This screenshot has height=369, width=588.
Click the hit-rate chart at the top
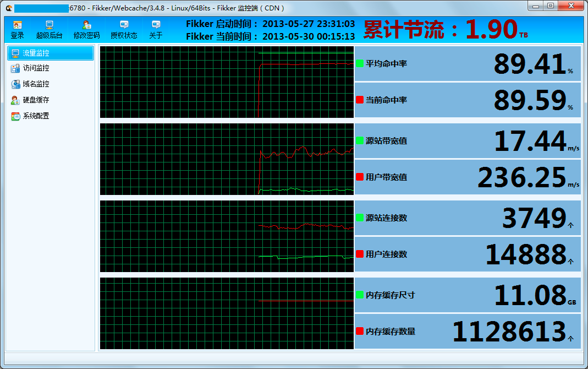coord(227,82)
